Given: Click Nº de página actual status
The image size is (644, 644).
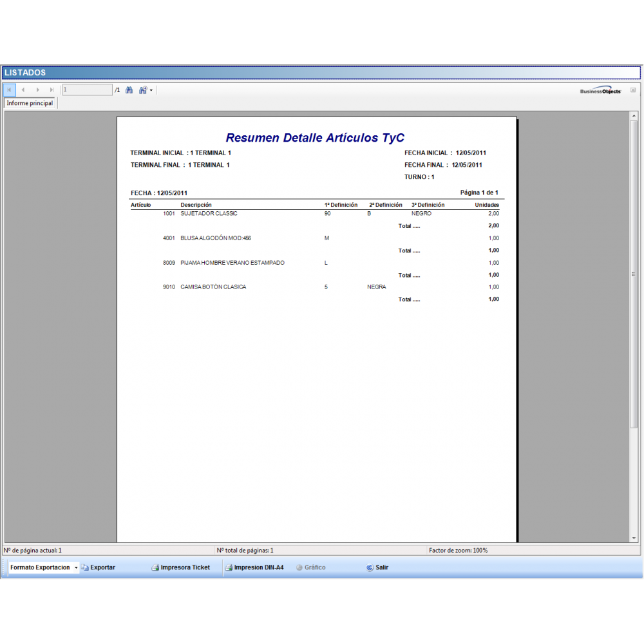Looking at the screenshot, I should (32, 551).
